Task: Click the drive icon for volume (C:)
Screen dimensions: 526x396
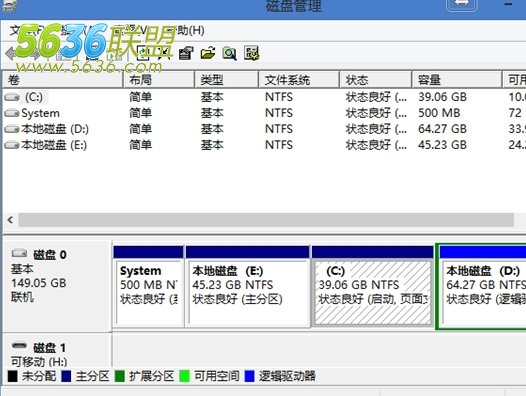Action: click(x=12, y=97)
